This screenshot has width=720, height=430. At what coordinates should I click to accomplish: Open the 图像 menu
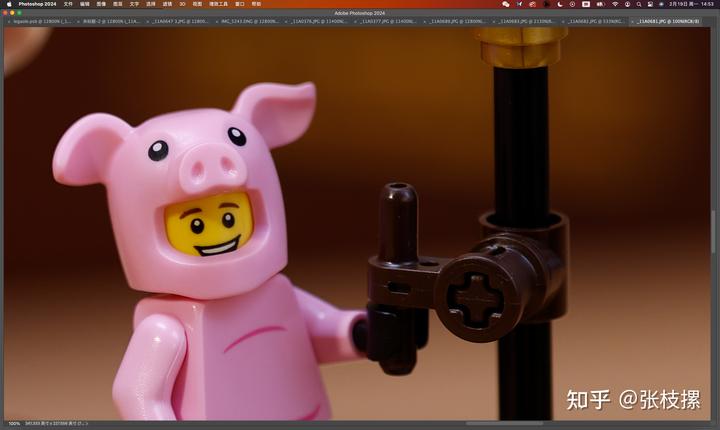tap(101, 4)
